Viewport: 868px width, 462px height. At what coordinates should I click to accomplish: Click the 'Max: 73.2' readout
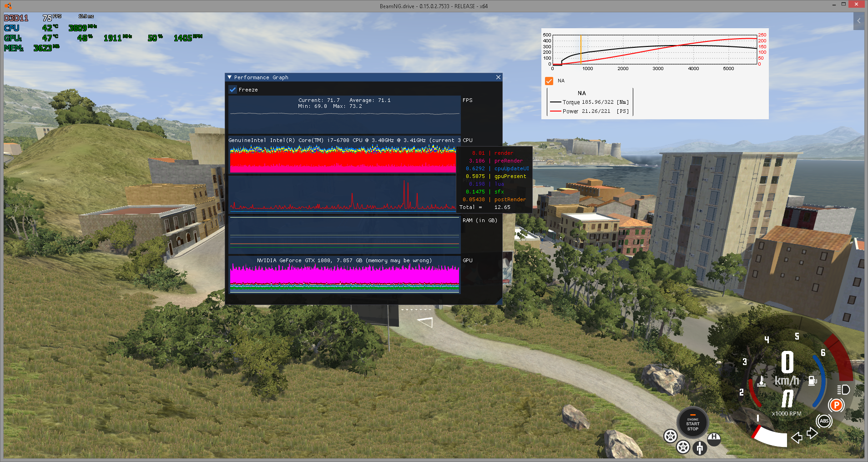[348, 106]
